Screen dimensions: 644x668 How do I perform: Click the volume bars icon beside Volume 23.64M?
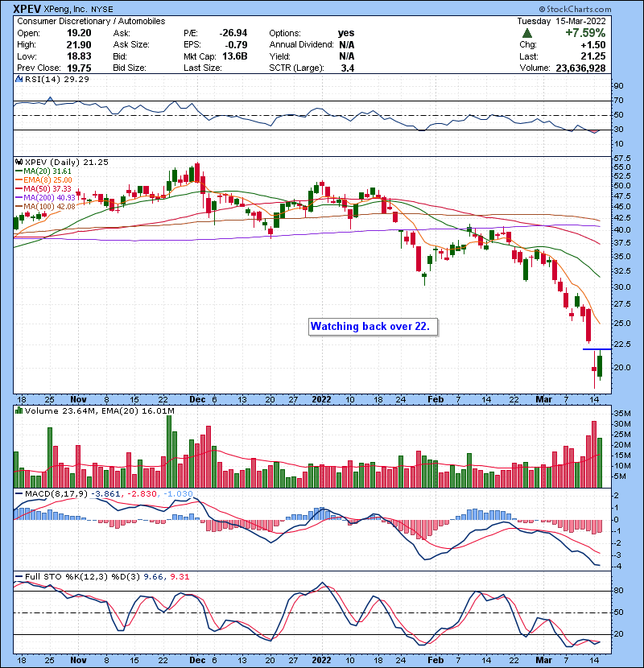(x=19, y=410)
